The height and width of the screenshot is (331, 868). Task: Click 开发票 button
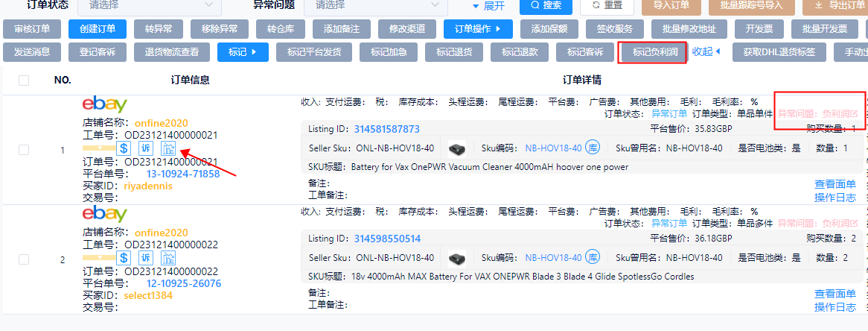coord(759,29)
